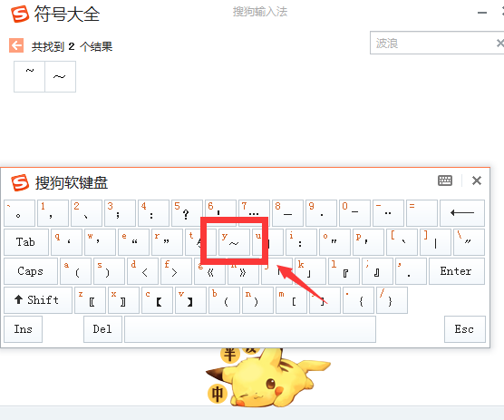Tap the apostrophe key beside Enter

point(411,271)
